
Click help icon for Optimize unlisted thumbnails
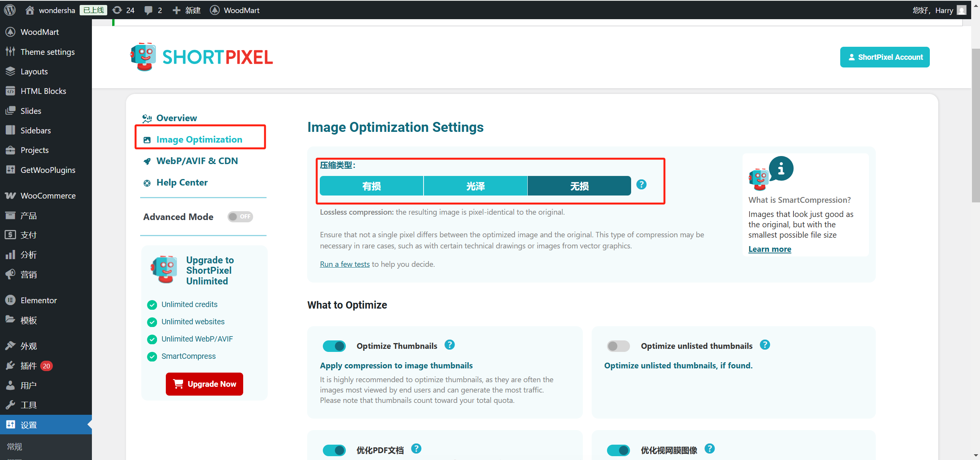point(765,345)
